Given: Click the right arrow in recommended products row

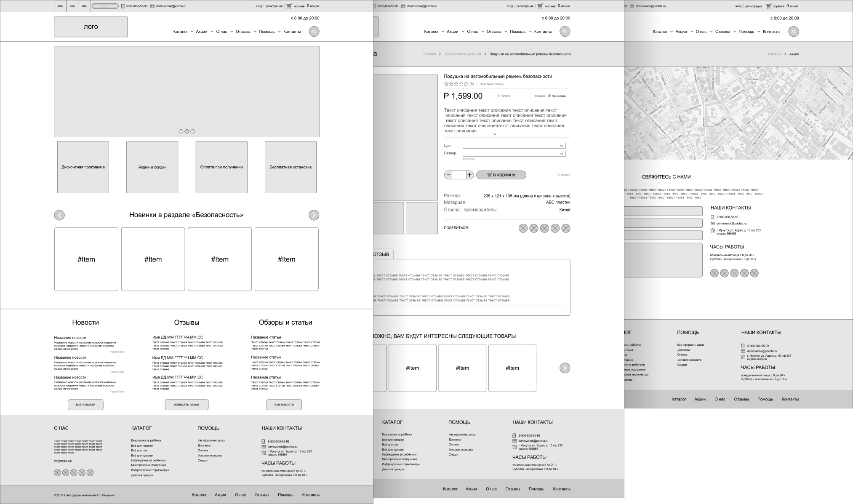Looking at the screenshot, I should pyautogui.click(x=565, y=368).
